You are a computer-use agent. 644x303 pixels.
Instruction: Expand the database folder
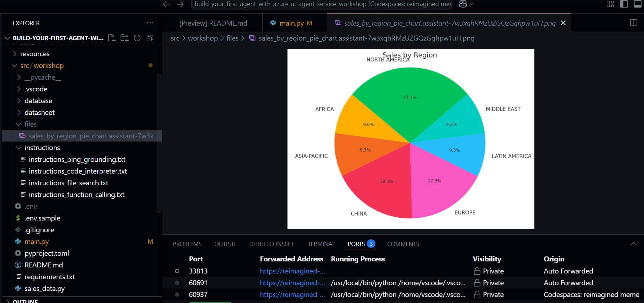pyautogui.click(x=38, y=101)
